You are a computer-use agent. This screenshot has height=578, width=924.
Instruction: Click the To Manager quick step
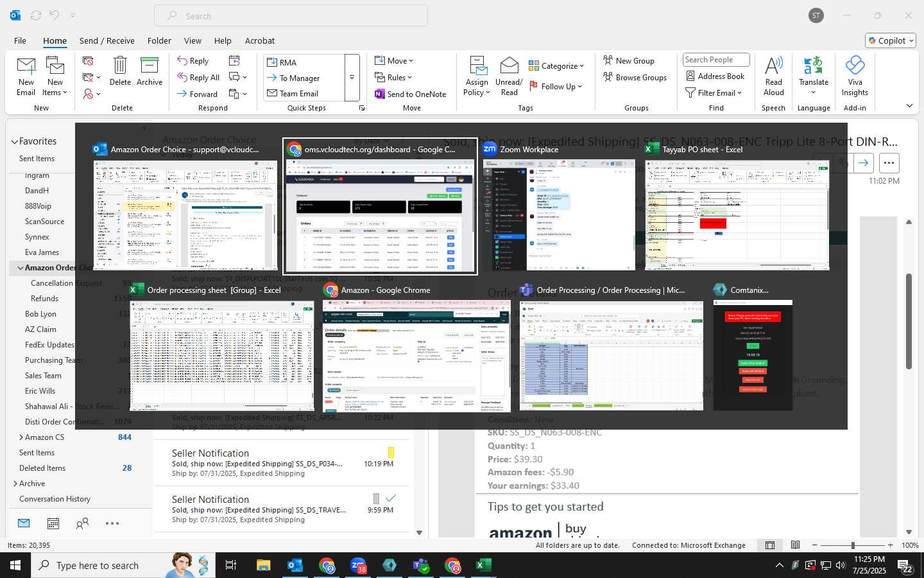304,78
